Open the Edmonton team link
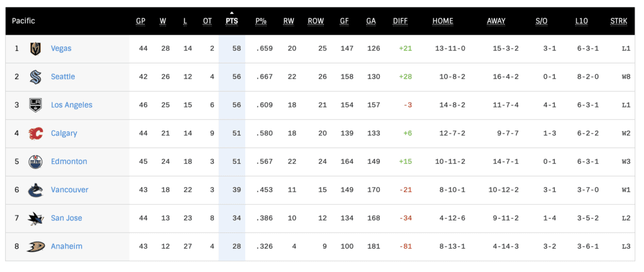 click(x=69, y=161)
